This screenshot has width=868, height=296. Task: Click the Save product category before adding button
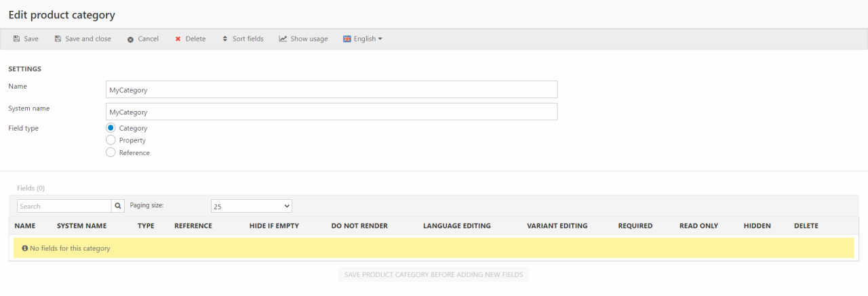(x=433, y=274)
